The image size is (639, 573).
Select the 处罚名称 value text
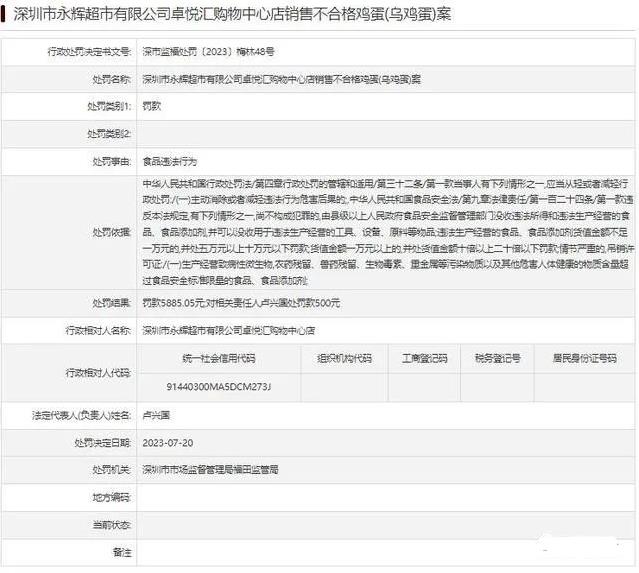282,79
